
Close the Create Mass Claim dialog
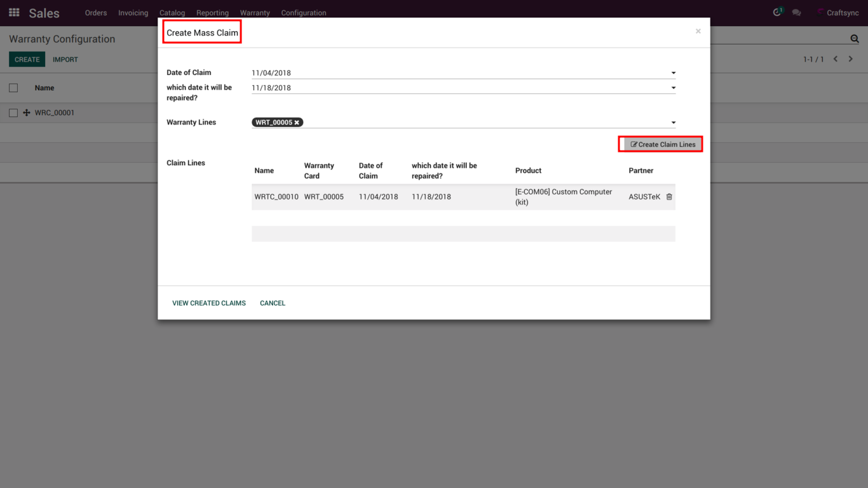point(698,31)
